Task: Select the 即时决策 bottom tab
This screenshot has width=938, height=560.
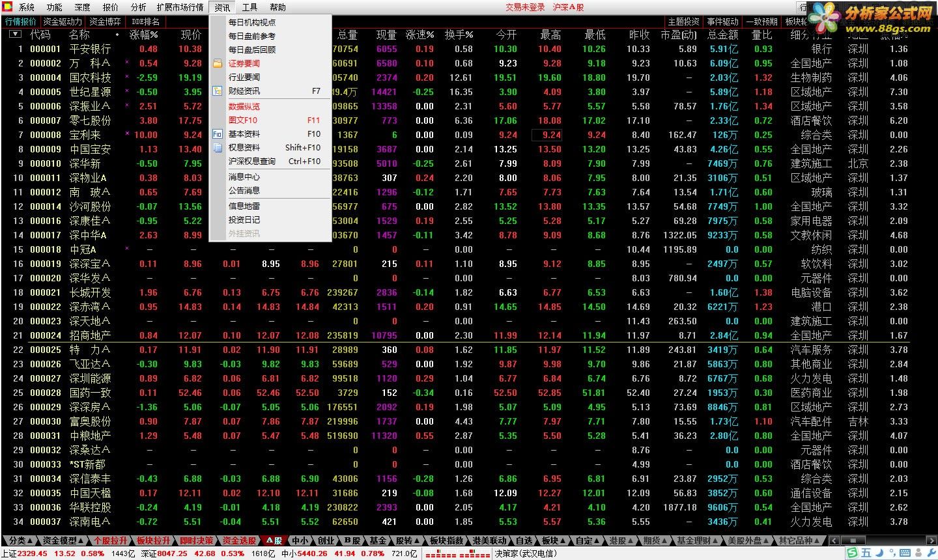Action: 197,540
